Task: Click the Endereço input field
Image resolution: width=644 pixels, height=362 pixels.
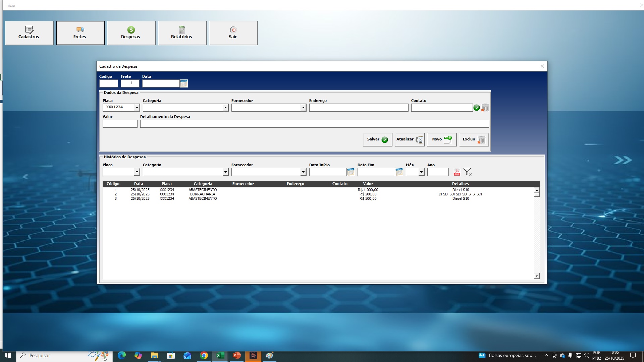Action: click(359, 108)
